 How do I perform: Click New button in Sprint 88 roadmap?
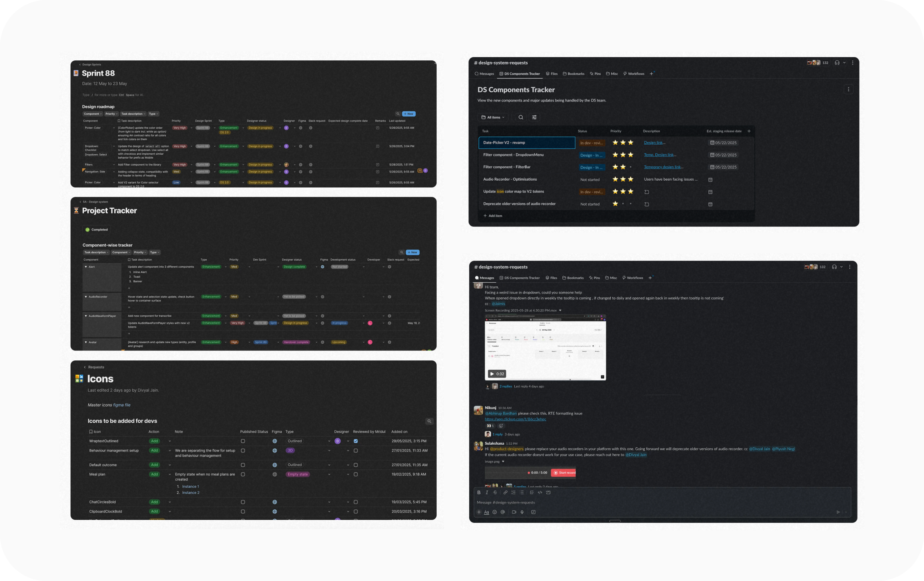[409, 114]
